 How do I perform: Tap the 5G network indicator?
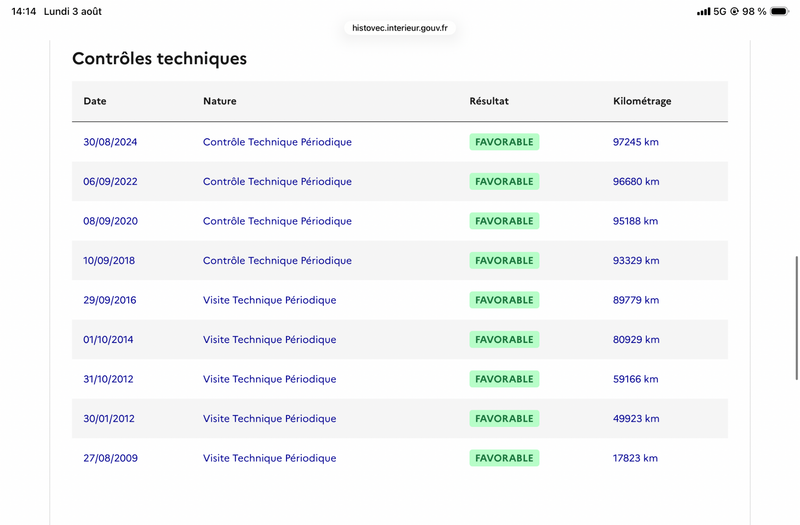720,11
